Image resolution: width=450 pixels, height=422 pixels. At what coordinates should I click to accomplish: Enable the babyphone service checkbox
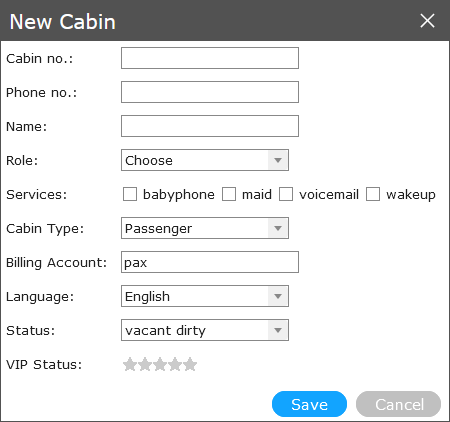[130, 194]
